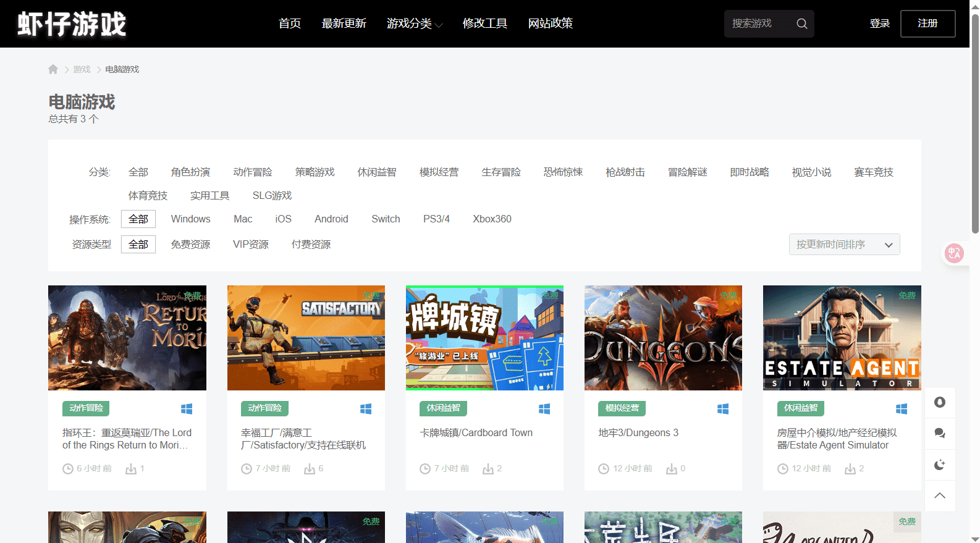The height and width of the screenshot is (543, 980).
Task: Click the page vertical scrollbar
Action: point(975,124)
